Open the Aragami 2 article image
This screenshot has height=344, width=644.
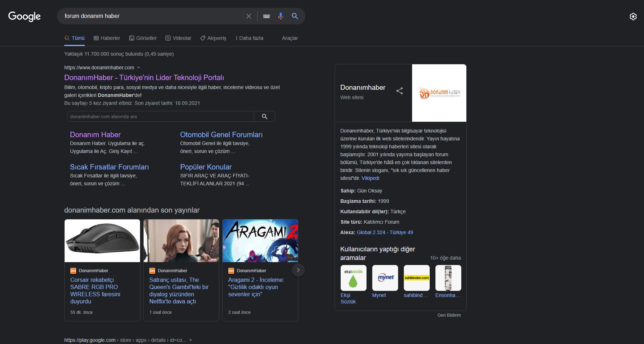[260, 241]
